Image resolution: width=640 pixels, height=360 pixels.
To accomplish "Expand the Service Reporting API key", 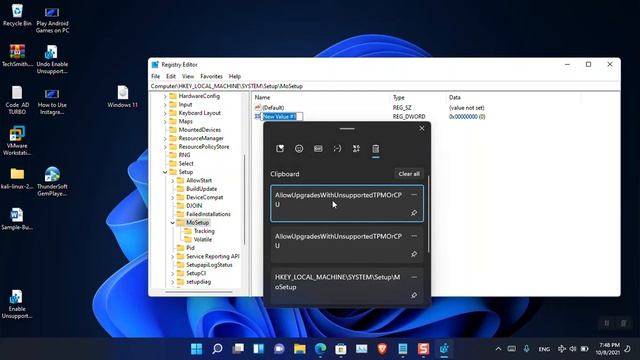I will (173, 257).
